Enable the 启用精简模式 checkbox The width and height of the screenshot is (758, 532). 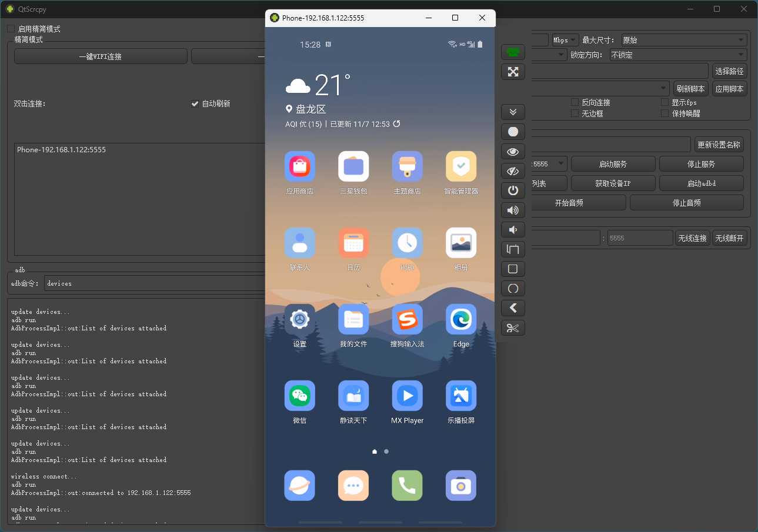pos(11,29)
